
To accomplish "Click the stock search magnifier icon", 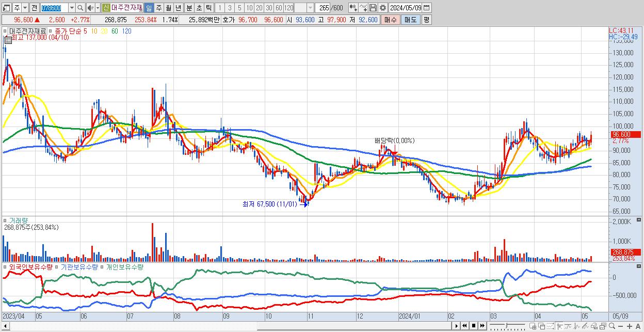I will [x=81, y=8].
